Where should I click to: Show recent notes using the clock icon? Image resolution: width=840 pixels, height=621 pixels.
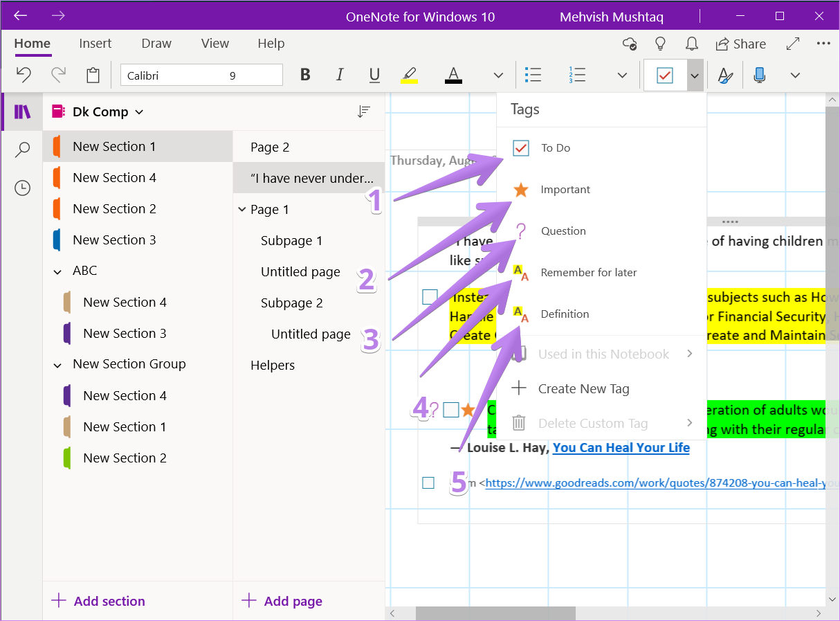pyautogui.click(x=22, y=187)
